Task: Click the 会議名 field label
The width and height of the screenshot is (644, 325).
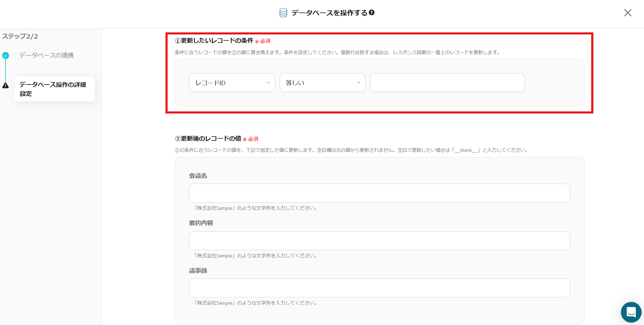Action: (198, 176)
